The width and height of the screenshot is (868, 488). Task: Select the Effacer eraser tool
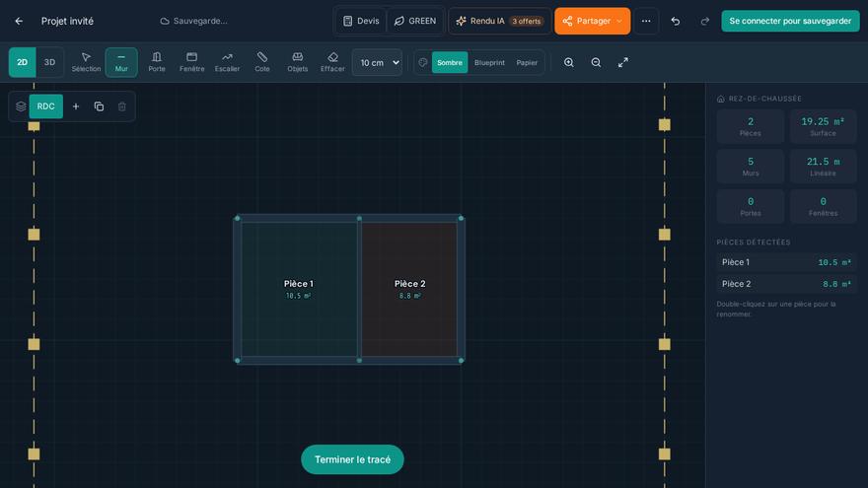coord(332,62)
